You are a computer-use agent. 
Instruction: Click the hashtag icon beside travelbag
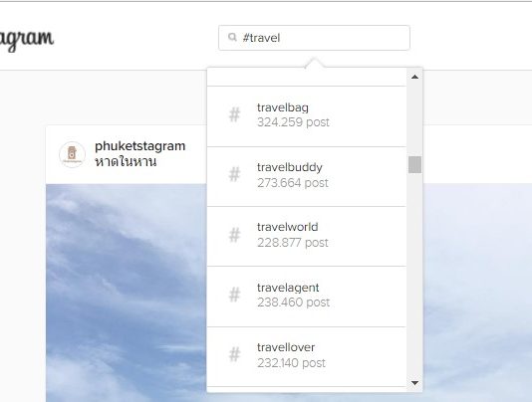234,114
